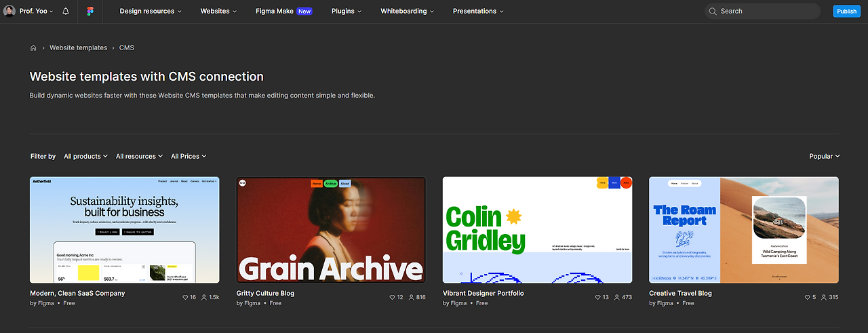Open Vibrant Designer Portfolio title link
The width and height of the screenshot is (868, 333).
click(x=484, y=294)
